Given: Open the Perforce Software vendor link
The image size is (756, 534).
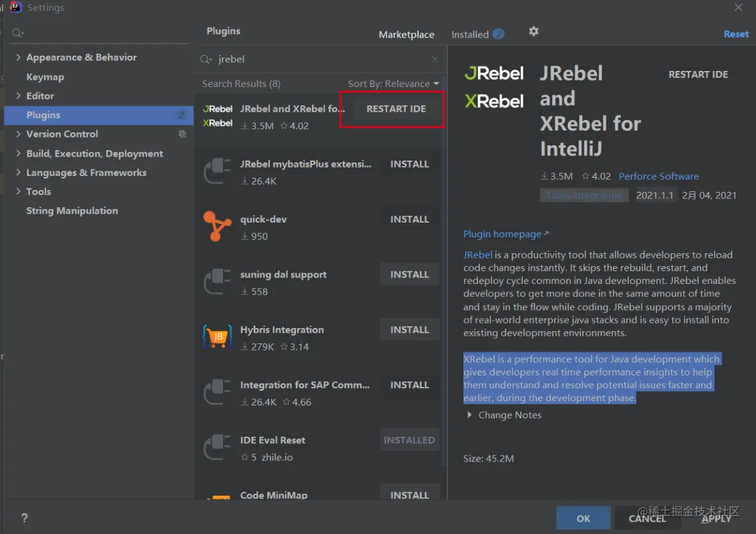Looking at the screenshot, I should (659, 176).
